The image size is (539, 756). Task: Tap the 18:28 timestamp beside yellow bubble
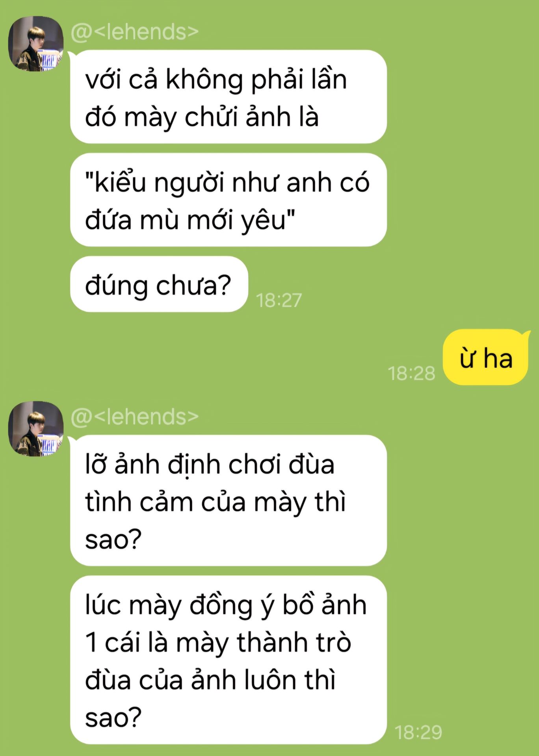click(x=412, y=373)
